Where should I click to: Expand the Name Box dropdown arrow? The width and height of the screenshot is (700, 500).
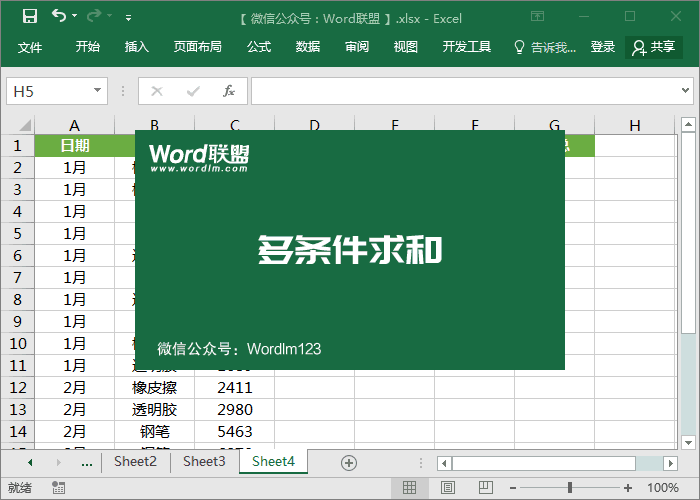tap(97, 91)
